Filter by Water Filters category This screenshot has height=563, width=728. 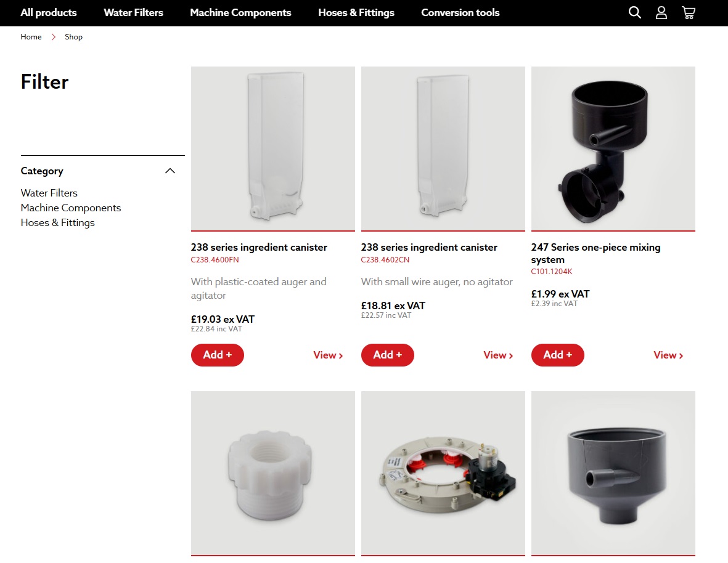click(49, 193)
